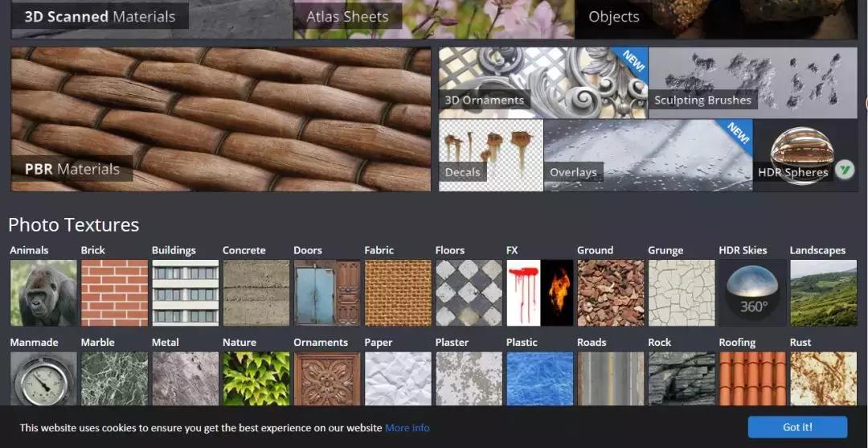Open the Fabric category label

click(x=379, y=250)
